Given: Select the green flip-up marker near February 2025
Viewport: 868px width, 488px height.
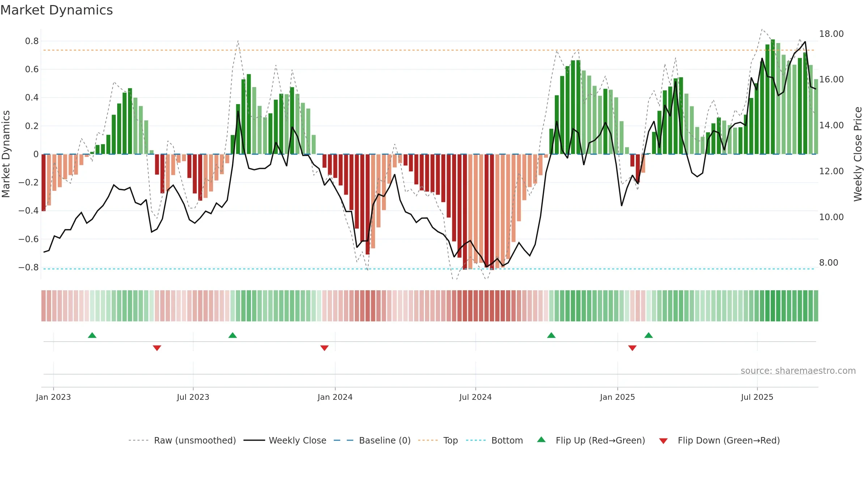Looking at the screenshot, I should [x=648, y=335].
